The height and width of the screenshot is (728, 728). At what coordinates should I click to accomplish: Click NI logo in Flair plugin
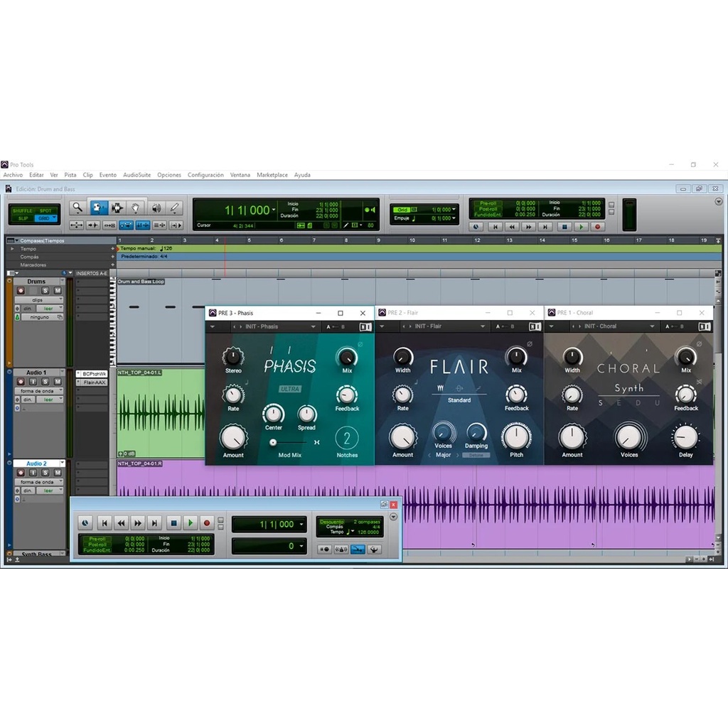[535, 327]
